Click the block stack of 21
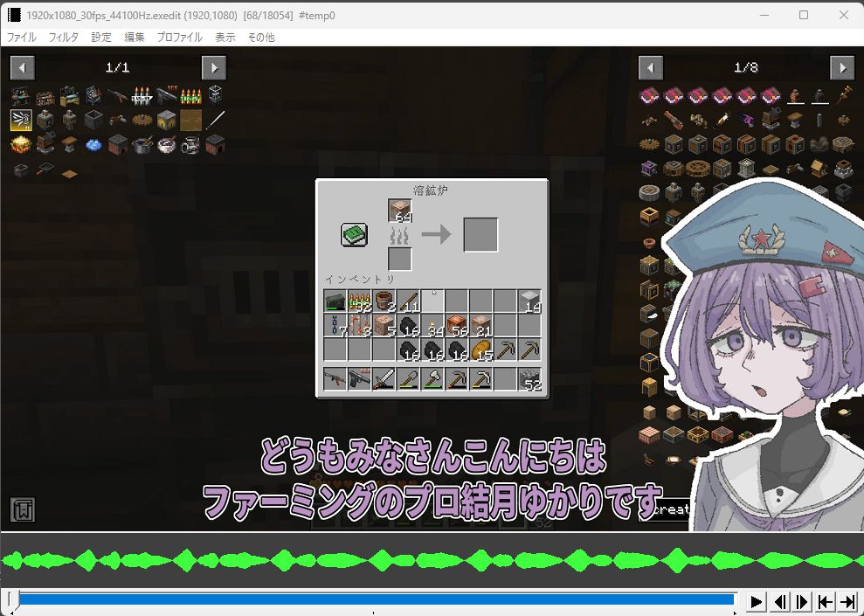Image resolution: width=864 pixels, height=616 pixels. point(481,326)
